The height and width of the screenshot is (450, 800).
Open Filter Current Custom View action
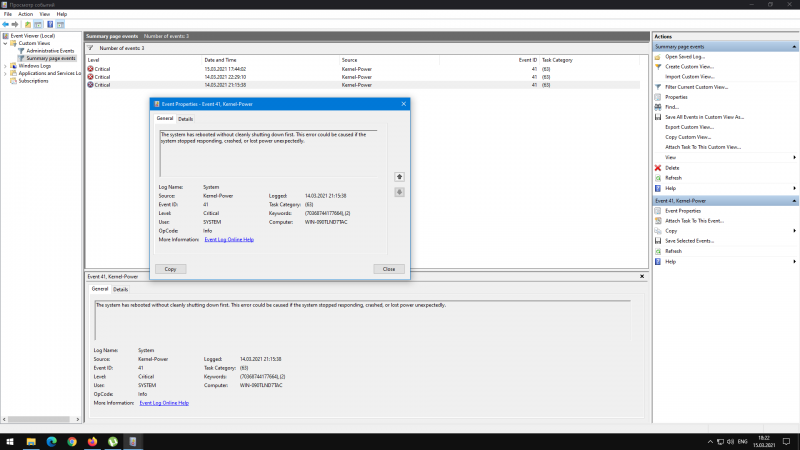[x=697, y=87]
